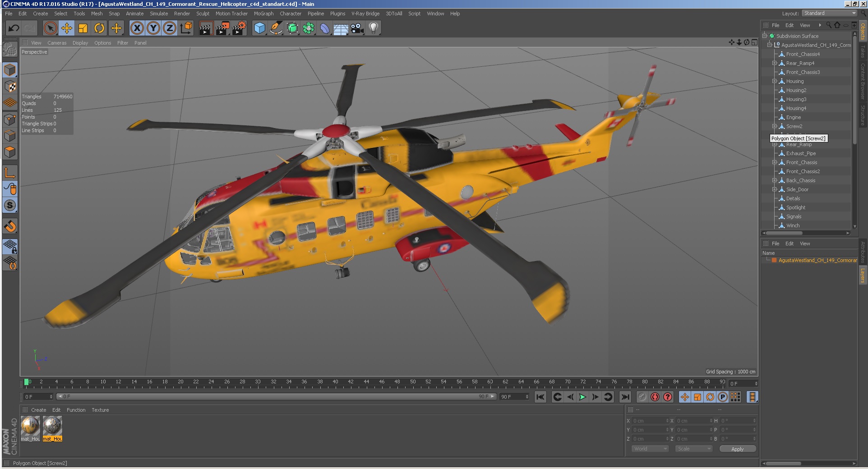
Task: Toggle the coordinate system icon
Action: tap(186, 28)
